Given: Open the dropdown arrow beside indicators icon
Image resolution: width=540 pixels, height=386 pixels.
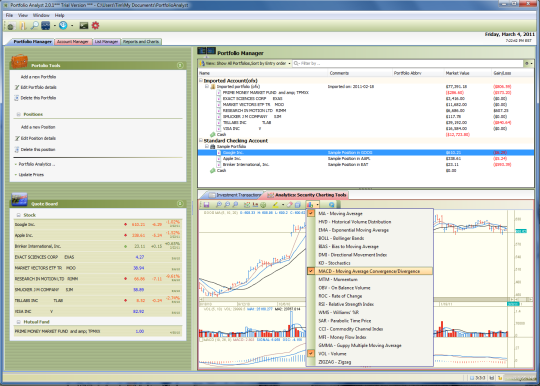Looking at the screenshot, I should pos(317,205).
